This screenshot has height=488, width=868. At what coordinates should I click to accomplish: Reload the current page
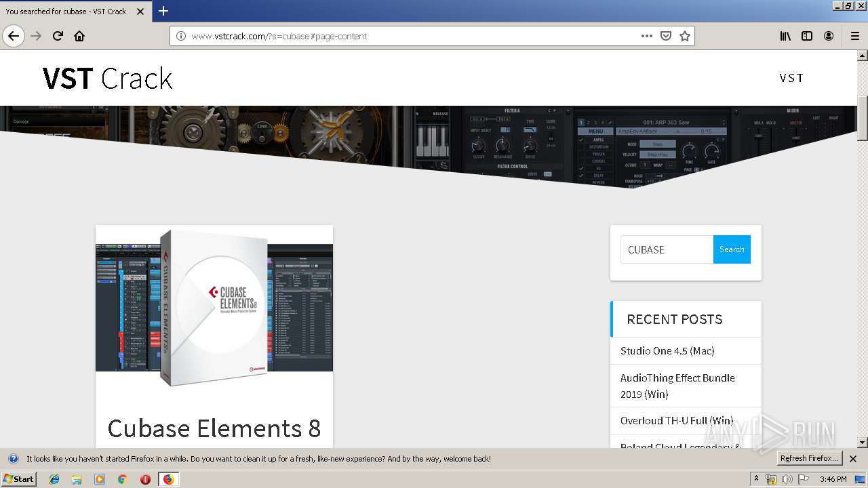(x=58, y=36)
